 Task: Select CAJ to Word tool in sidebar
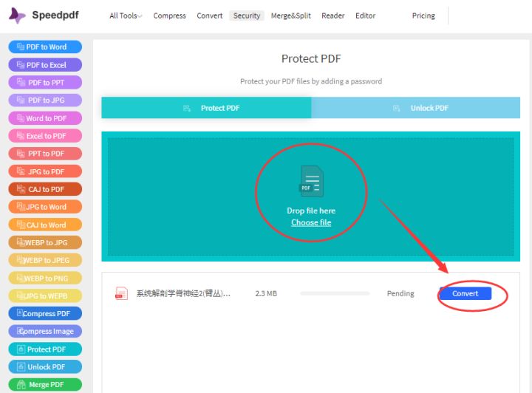(45, 225)
